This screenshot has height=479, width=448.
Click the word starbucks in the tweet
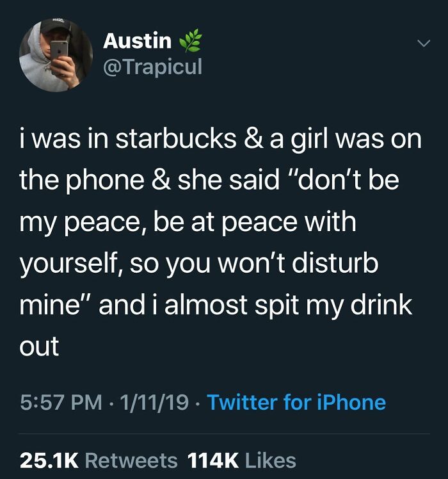pos(175,139)
